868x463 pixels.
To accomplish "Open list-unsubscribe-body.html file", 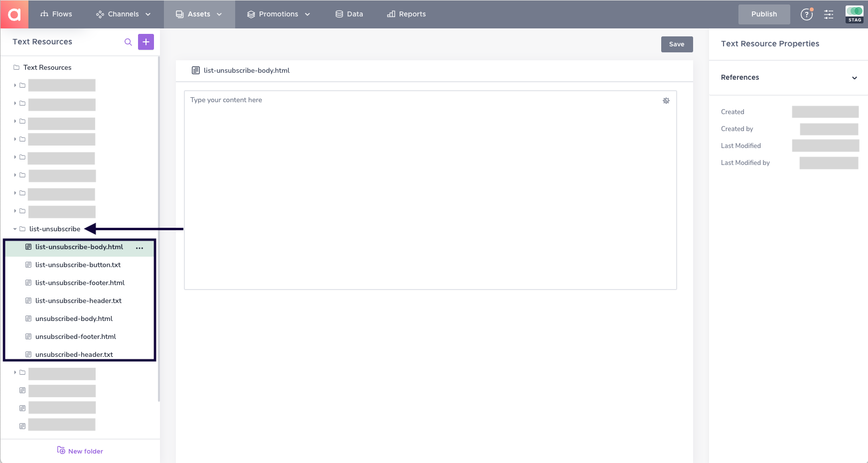I will [79, 247].
